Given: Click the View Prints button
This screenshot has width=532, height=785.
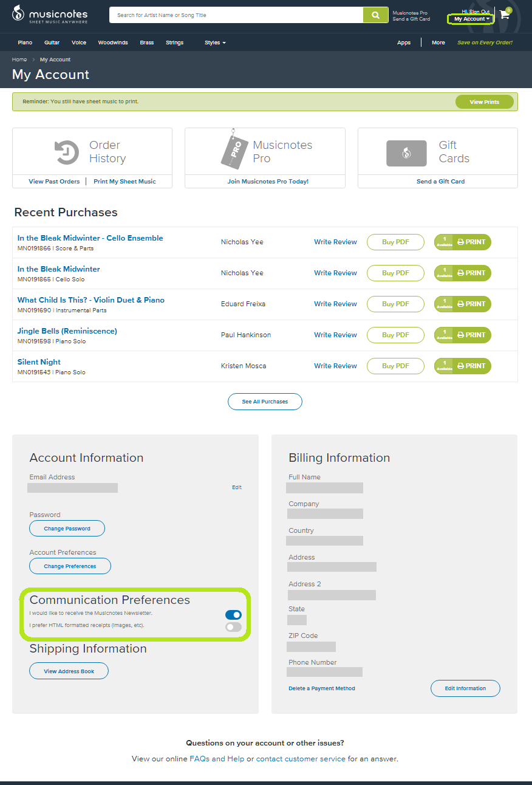Looking at the screenshot, I should [x=484, y=101].
